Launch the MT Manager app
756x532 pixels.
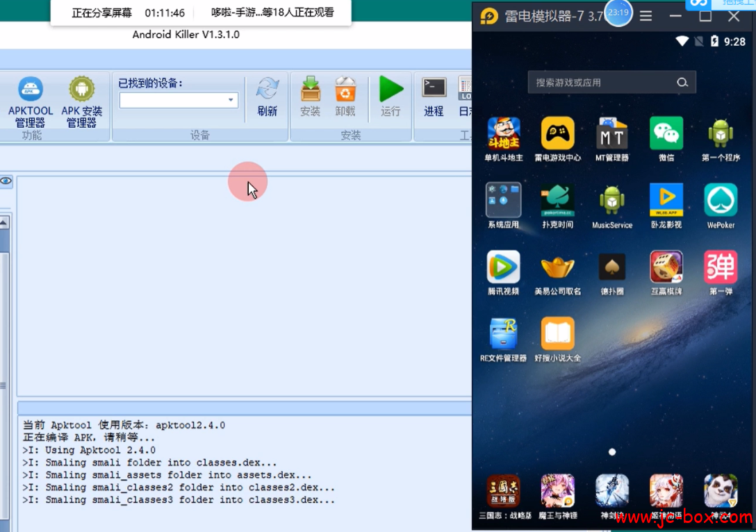612,135
